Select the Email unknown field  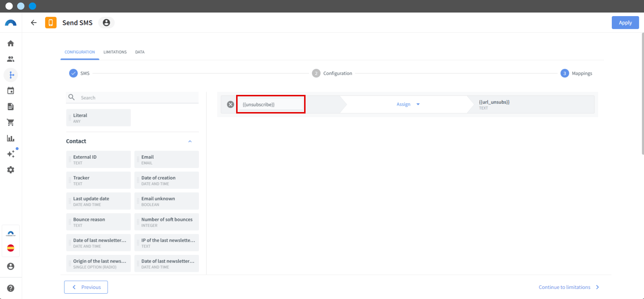pos(166,201)
